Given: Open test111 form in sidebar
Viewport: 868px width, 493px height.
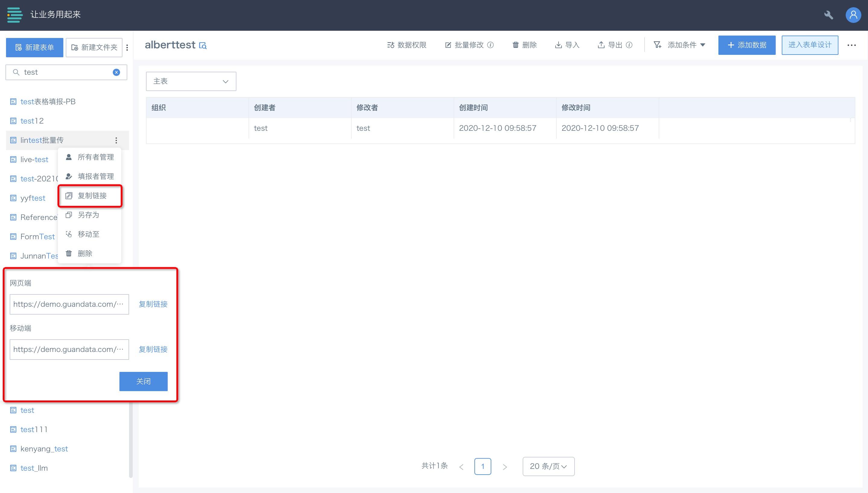Looking at the screenshot, I should pos(34,429).
